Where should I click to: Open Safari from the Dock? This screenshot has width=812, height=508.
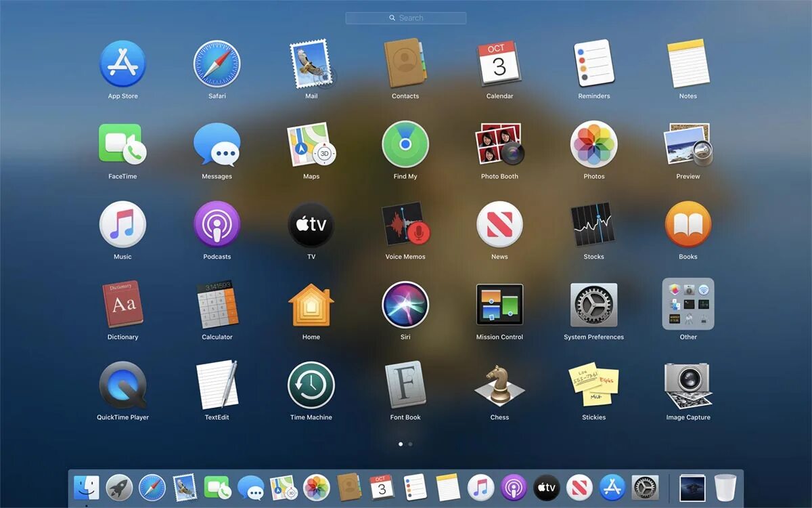[x=152, y=487]
